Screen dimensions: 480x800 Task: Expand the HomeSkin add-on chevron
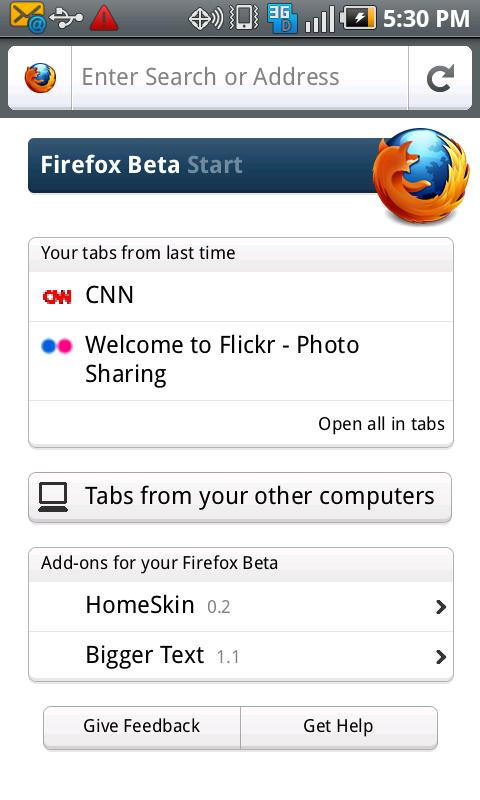441,607
